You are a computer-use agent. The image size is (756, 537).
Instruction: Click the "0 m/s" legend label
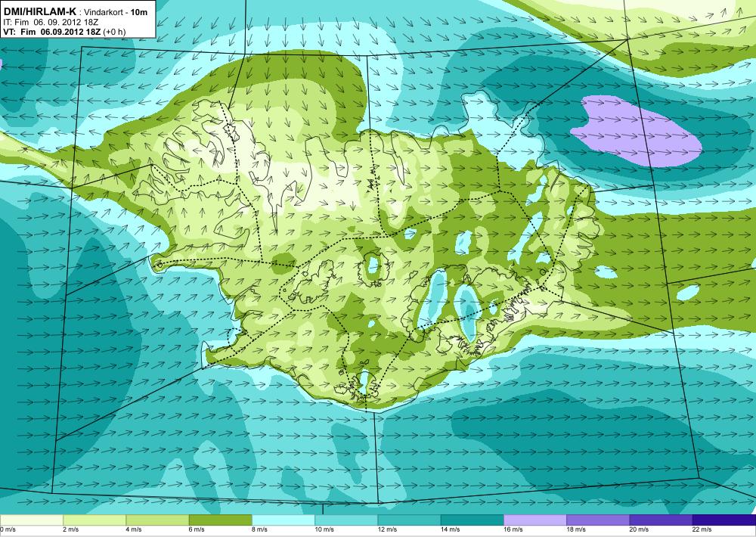click(x=8, y=529)
